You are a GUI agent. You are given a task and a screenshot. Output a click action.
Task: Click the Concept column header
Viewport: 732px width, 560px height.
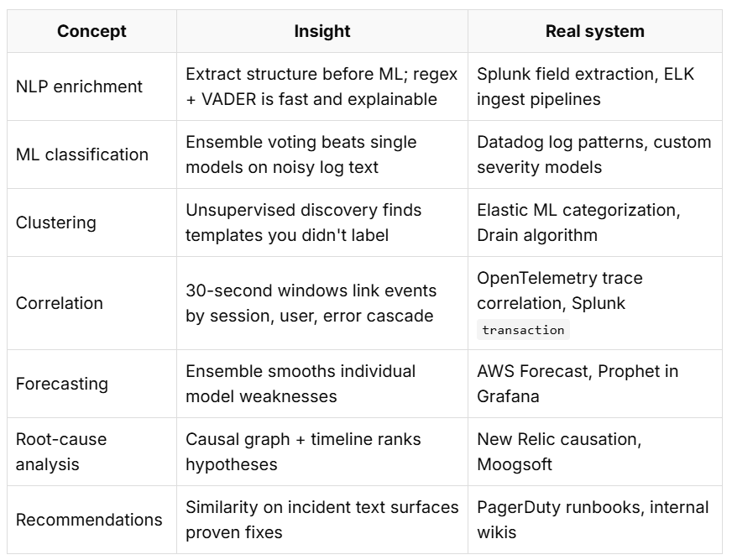coord(92,31)
